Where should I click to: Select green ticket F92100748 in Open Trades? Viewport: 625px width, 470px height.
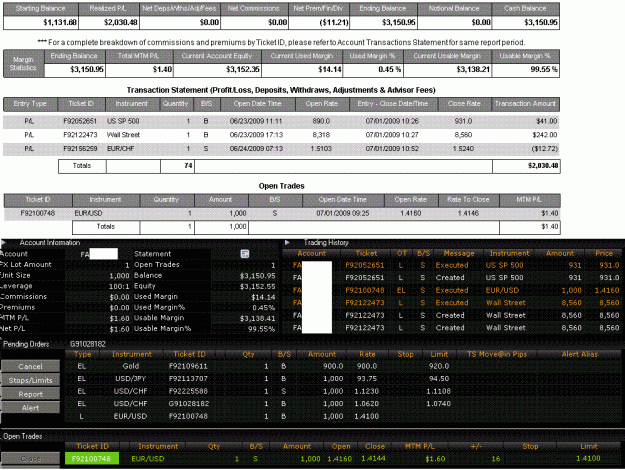point(92,458)
